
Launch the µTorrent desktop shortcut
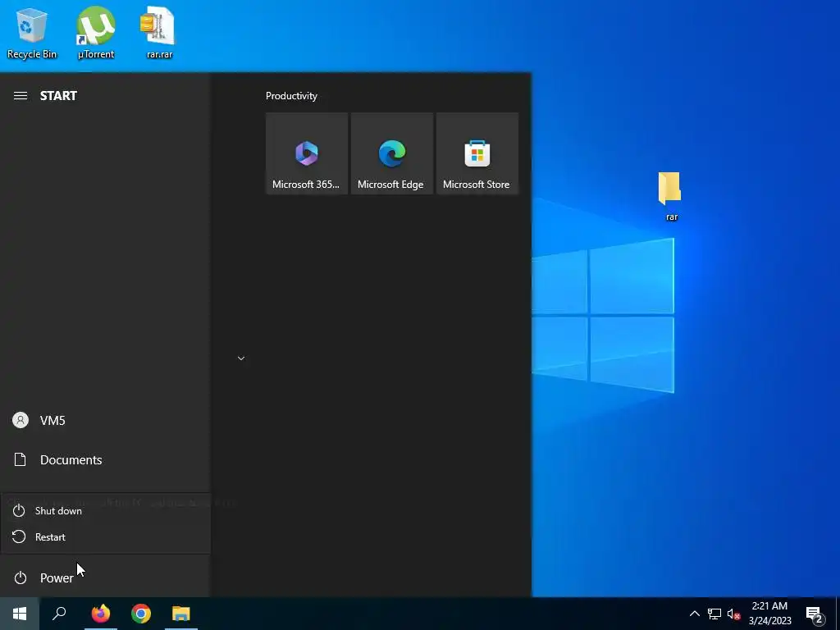pyautogui.click(x=95, y=32)
